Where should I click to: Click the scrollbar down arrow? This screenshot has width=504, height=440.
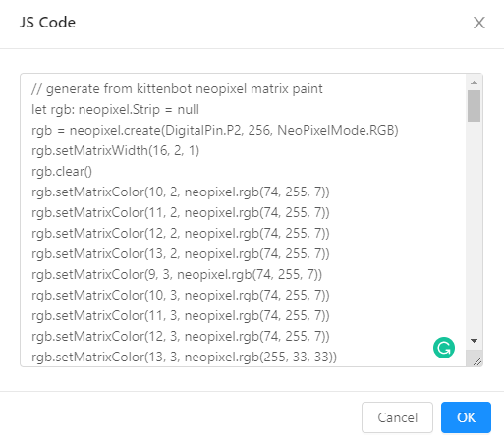(x=474, y=341)
